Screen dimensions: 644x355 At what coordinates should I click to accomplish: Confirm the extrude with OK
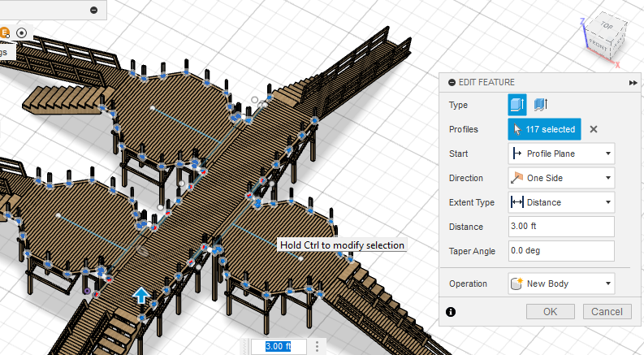click(551, 312)
